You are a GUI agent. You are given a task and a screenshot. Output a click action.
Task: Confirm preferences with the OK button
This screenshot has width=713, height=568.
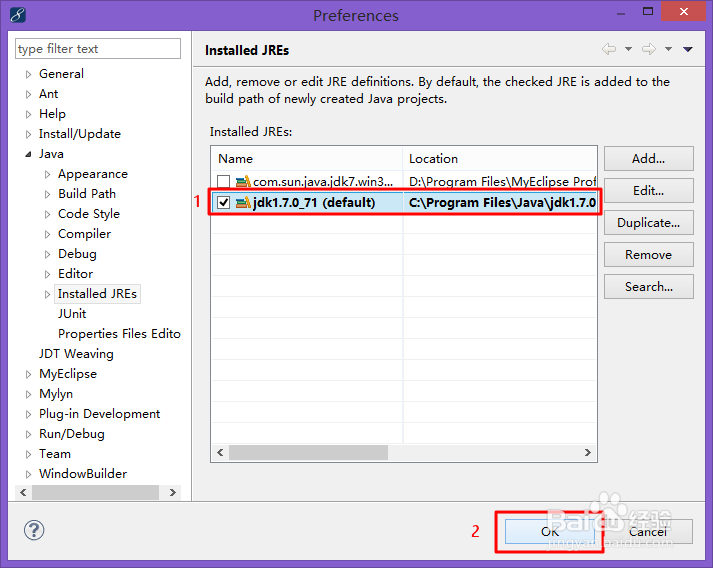549,532
